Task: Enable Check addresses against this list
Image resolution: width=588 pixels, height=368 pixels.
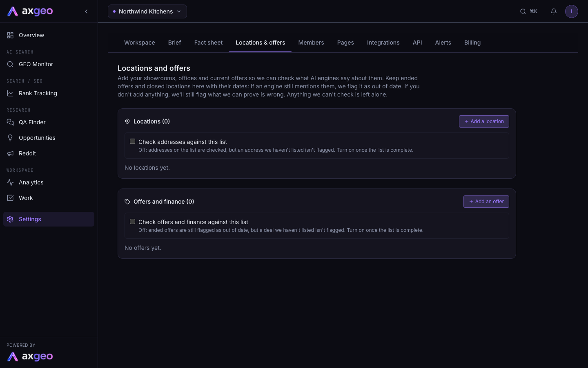Action: tap(132, 141)
